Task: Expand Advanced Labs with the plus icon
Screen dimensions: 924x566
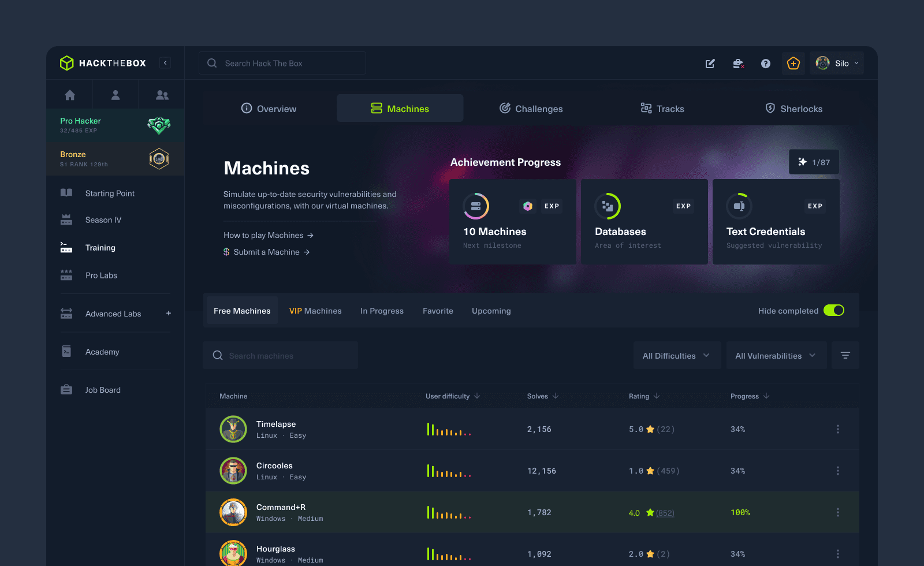Action: click(x=169, y=314)
